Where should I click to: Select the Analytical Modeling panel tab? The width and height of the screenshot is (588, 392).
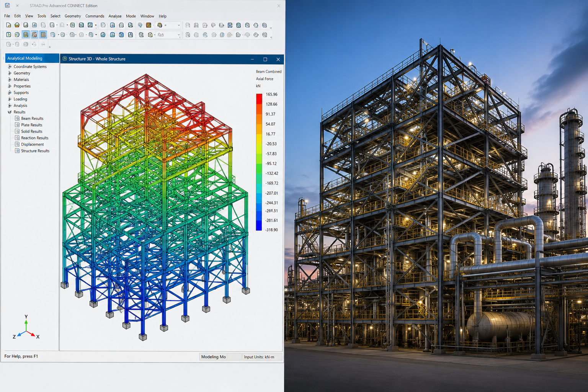pos(32,58)
